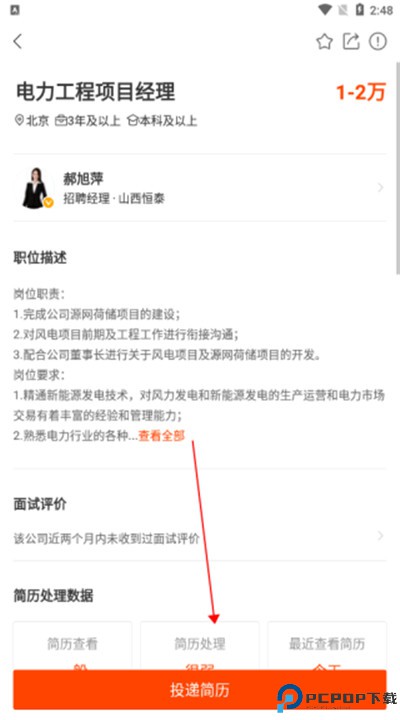Image resolution: width=400 pixels, height=720 pixels.
Task: Open recruiter 郝旭萍 avatar photo
Action: (36, 188)
